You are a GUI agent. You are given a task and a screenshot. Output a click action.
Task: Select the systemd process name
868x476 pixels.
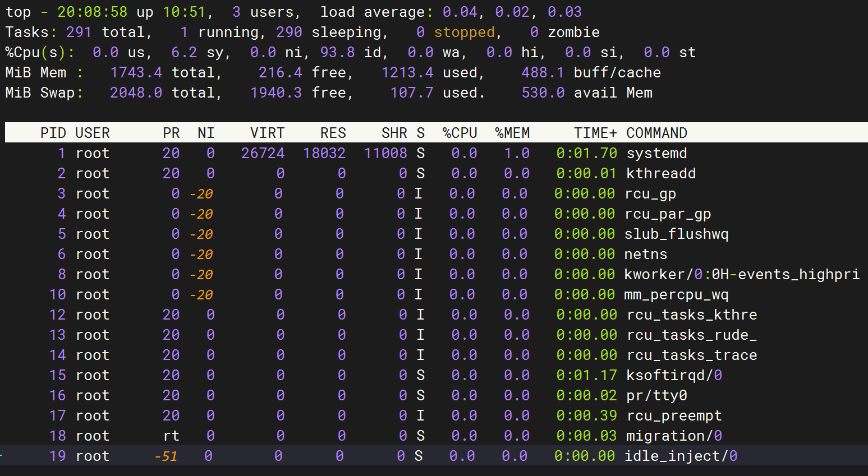coord(656,153)
